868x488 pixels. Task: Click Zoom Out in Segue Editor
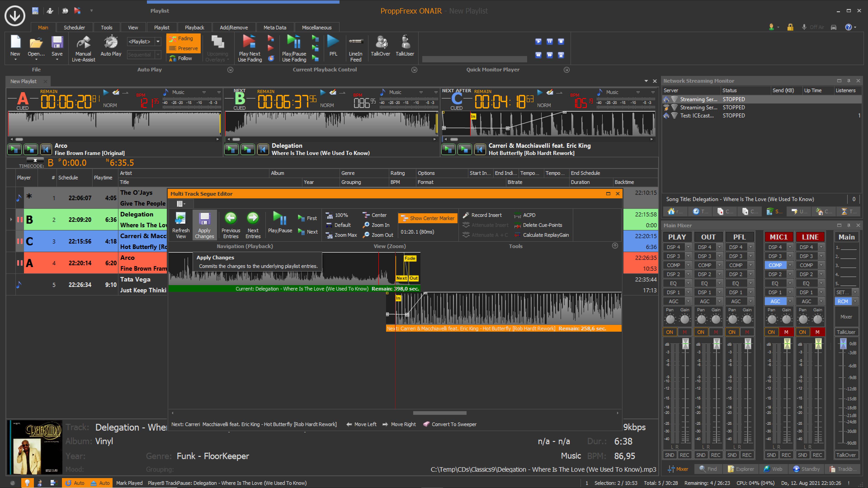[x=378, y=235]
